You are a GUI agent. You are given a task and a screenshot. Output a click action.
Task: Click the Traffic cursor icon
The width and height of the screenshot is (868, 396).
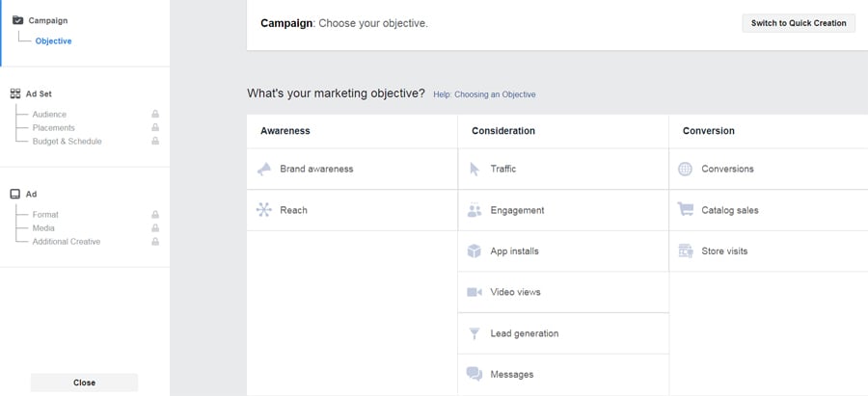475,170
